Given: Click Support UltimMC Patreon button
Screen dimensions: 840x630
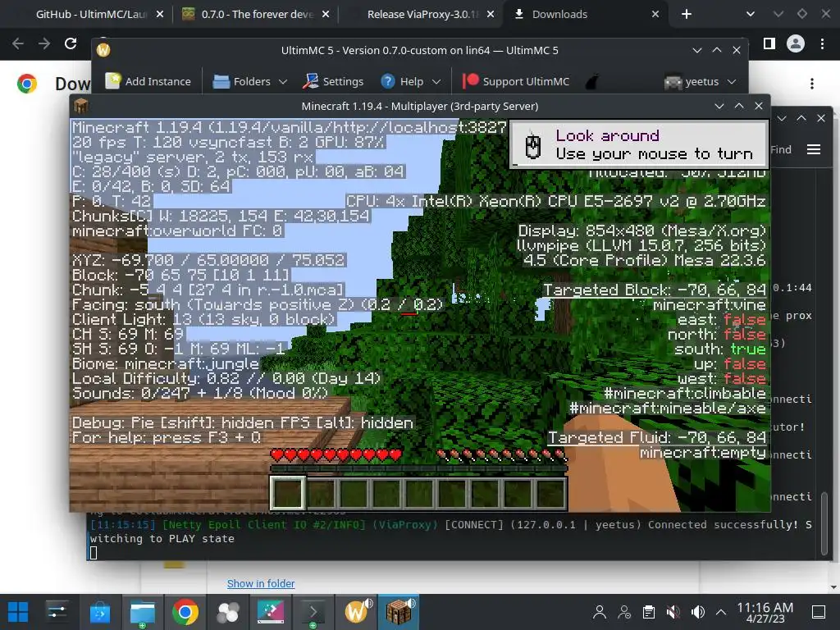Looking at the screenshot, I should coord(517,81).
